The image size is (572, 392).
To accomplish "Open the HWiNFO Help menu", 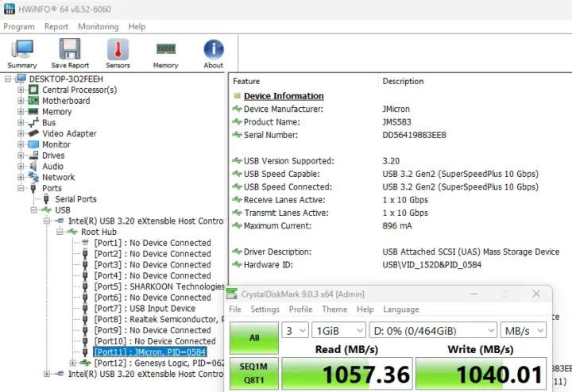I will tap(137, 27).
